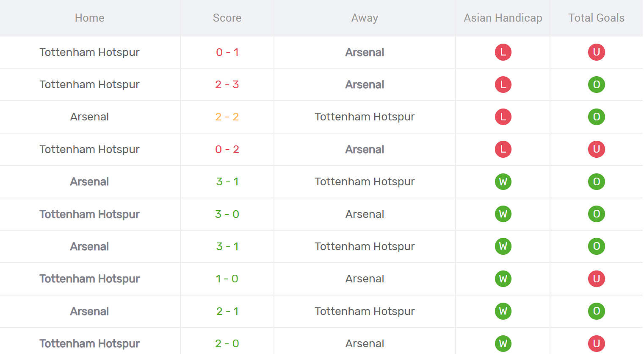Open the 2 - 2 draw score

[227, 117]
